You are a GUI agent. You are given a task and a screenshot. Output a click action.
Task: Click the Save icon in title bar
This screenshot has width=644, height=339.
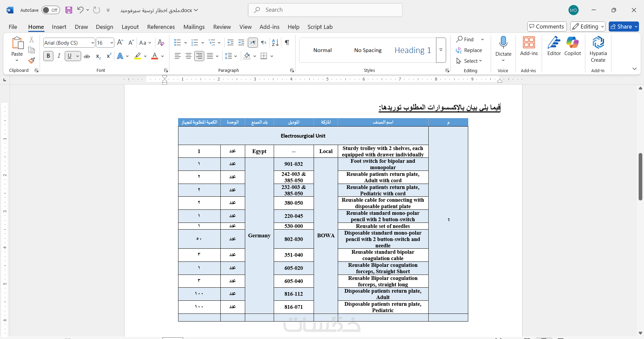(69, 10)
